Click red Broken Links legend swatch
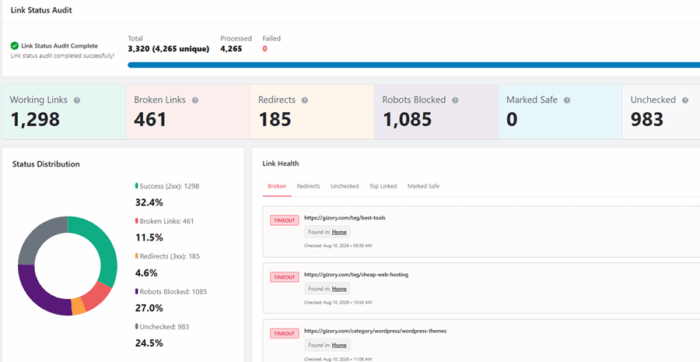The width and height of the screenshot is (700, 362). coord(137,221)
